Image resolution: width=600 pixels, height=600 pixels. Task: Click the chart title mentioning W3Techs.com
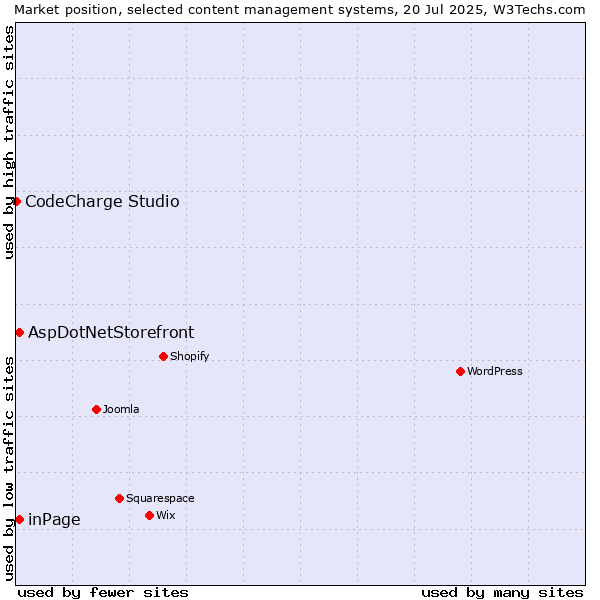pos(300,10)
